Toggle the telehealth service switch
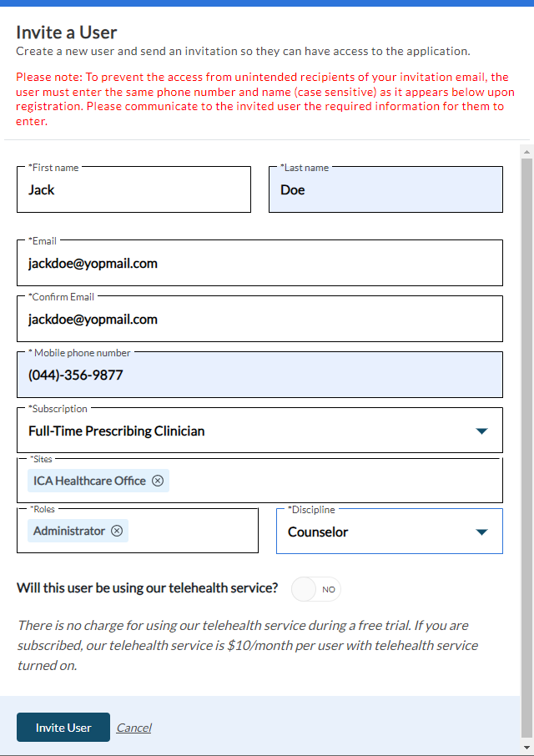Screen dimensions: 534x756 [316, 589]
